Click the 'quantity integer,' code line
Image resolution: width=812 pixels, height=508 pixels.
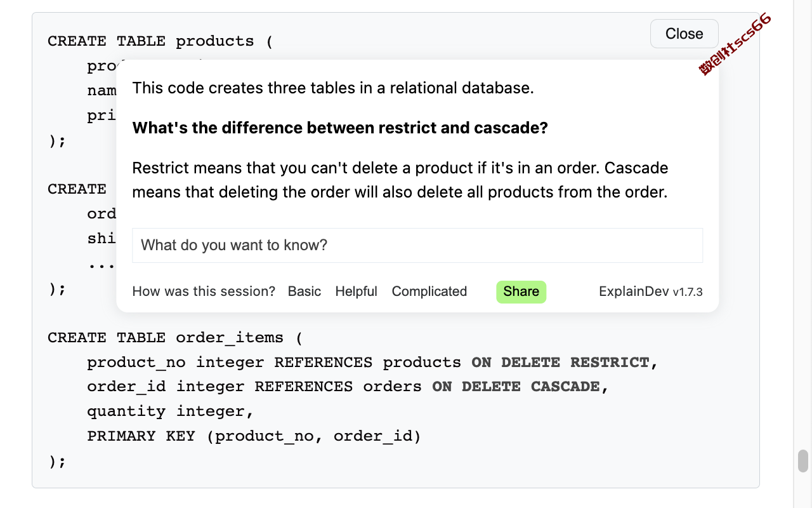click(171, 411)
